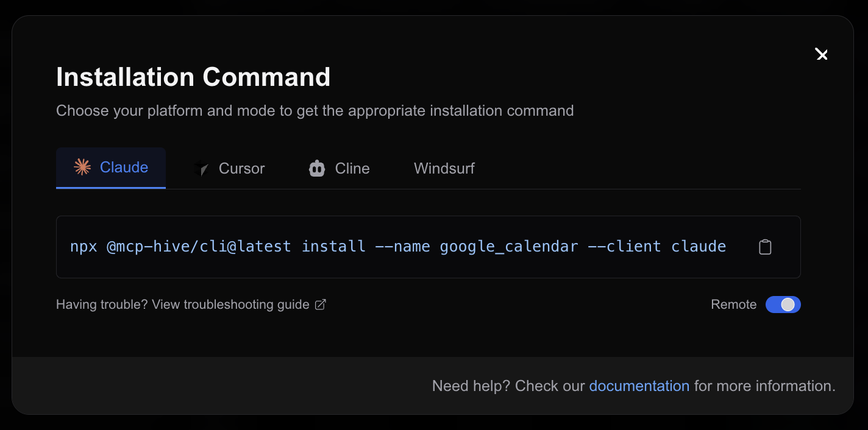Click the external-link icon after troubleshooting guide
This screenshot has height=430, width=868.
321,305
